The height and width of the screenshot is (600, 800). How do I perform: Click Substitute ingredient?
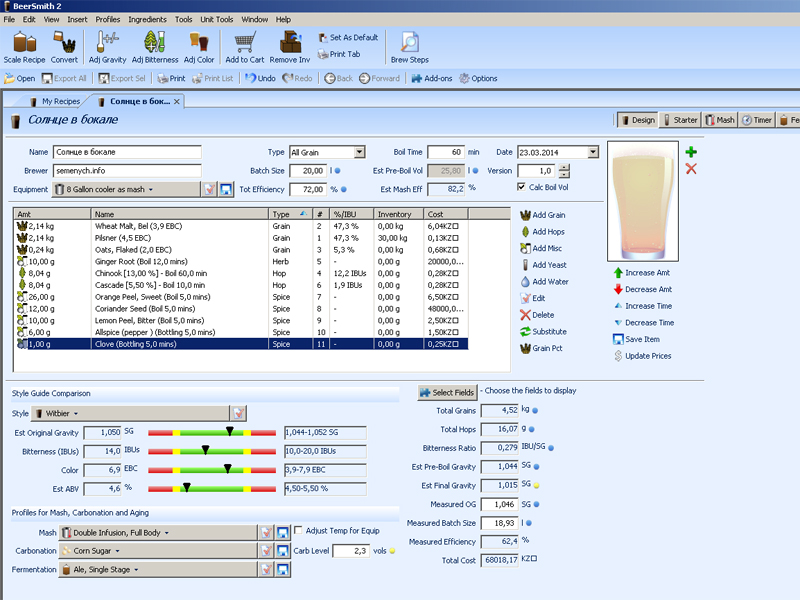[x=543, y=332]
